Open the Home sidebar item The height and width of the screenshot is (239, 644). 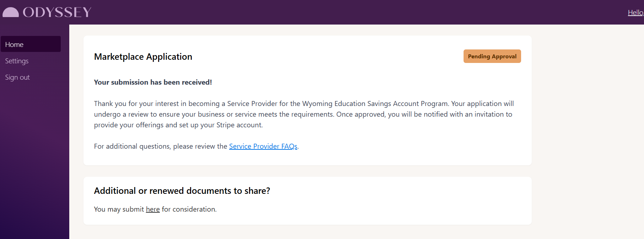point(31,44)
